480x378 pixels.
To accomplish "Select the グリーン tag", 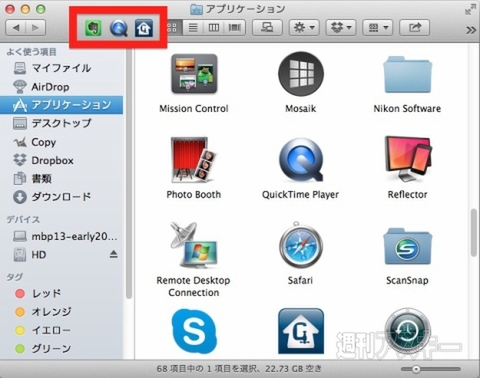I will [x=61, y=348].
